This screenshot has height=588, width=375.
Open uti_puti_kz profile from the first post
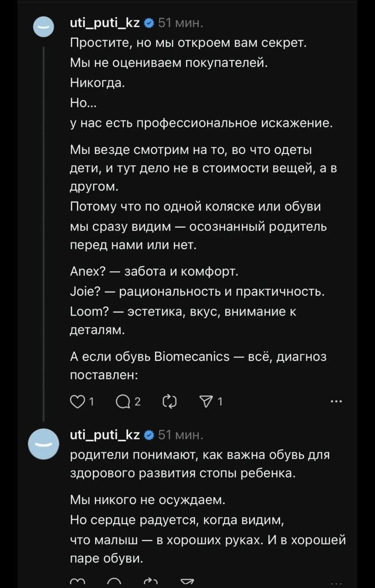tap(106, 22)
